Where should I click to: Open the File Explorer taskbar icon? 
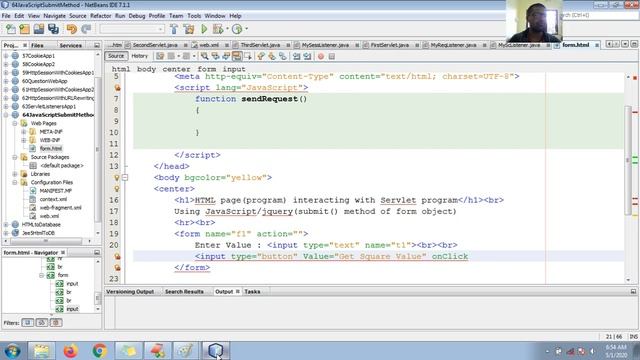click(x=41, y=351)
